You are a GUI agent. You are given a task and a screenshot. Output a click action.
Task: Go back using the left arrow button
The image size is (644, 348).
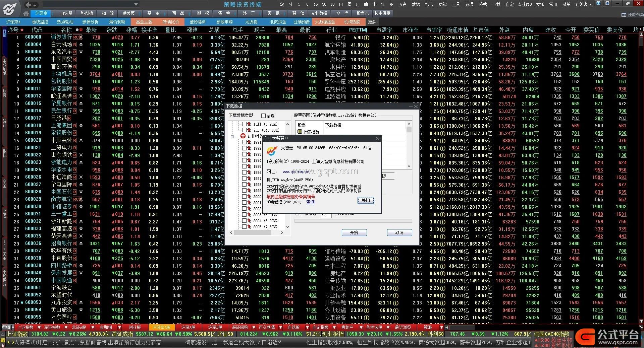[29, 5]
